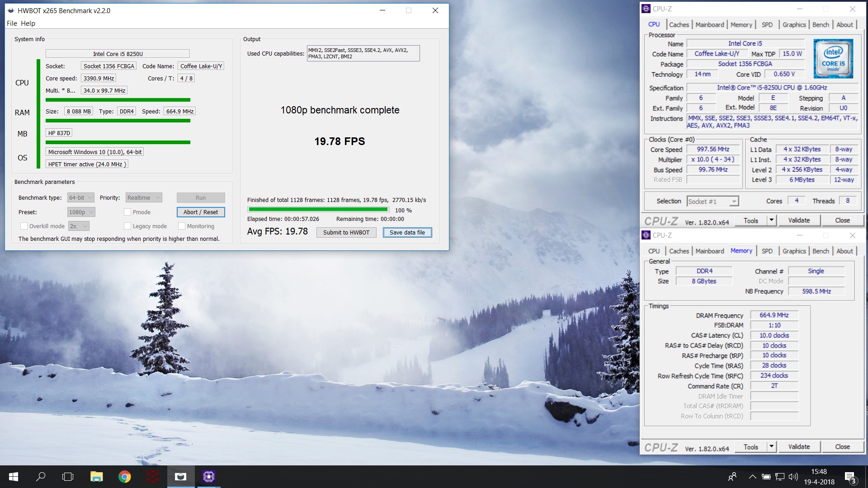Image resolution: width=868 pixels, height=488 pixels.
Task: Close the lower CPU-Z window via X
Action: (853, 235)
